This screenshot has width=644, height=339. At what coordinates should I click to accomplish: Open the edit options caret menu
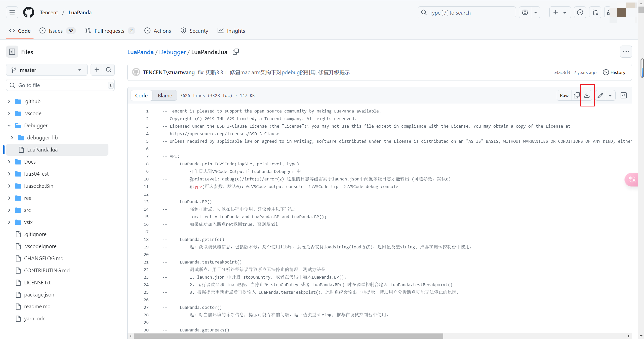(x=610, y=95)
